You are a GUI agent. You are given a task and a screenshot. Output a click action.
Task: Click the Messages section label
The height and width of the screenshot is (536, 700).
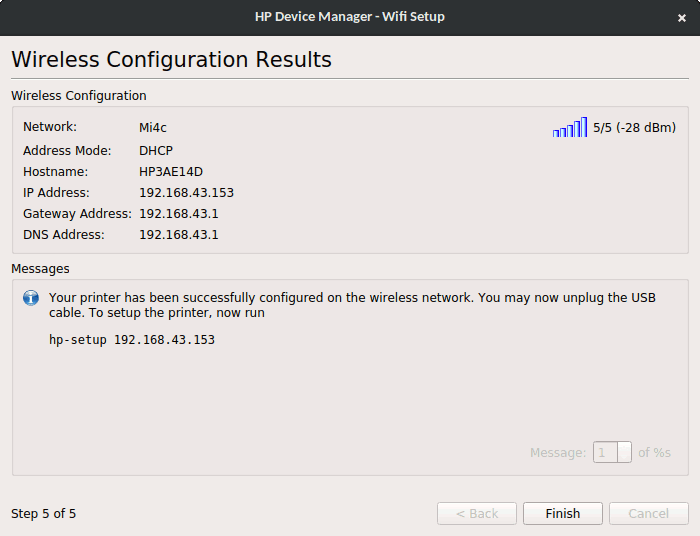(40, 269)
